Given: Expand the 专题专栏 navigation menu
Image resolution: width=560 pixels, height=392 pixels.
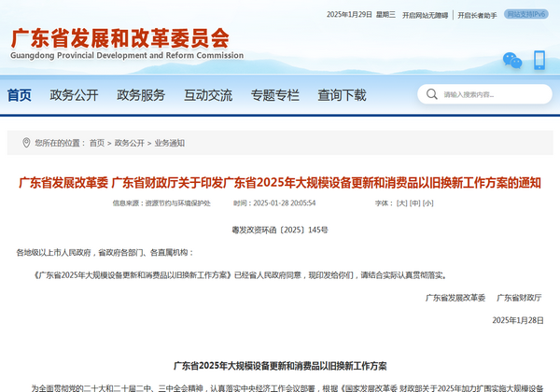Looking at the screenshot, I should tap(274, 94).
